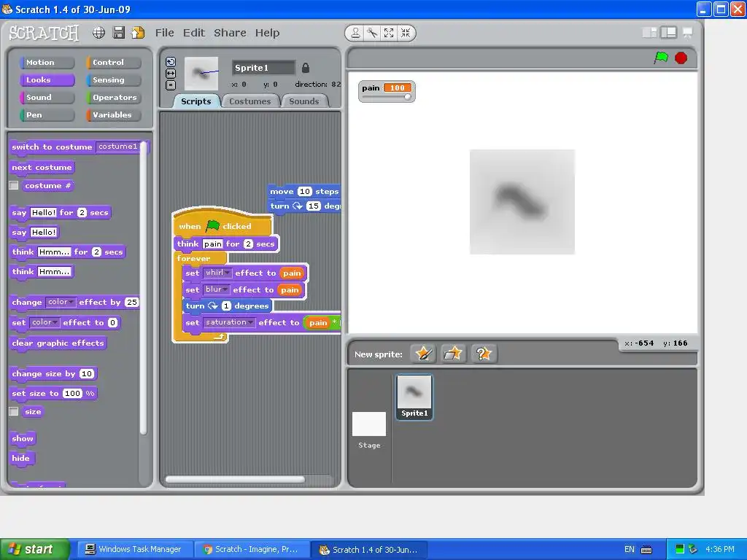This screenshot has width=747, height=560.
Task: Switch to full stage view mode
Action: click(668, 32)
